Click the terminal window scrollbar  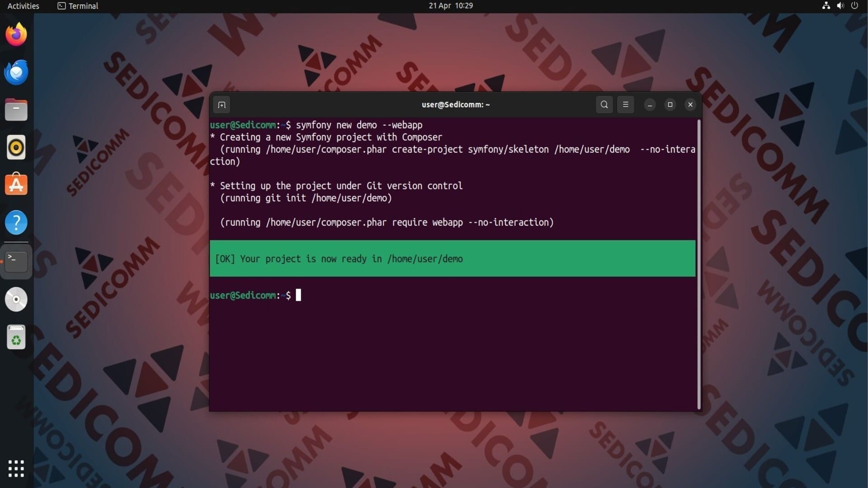pos(699,264)
